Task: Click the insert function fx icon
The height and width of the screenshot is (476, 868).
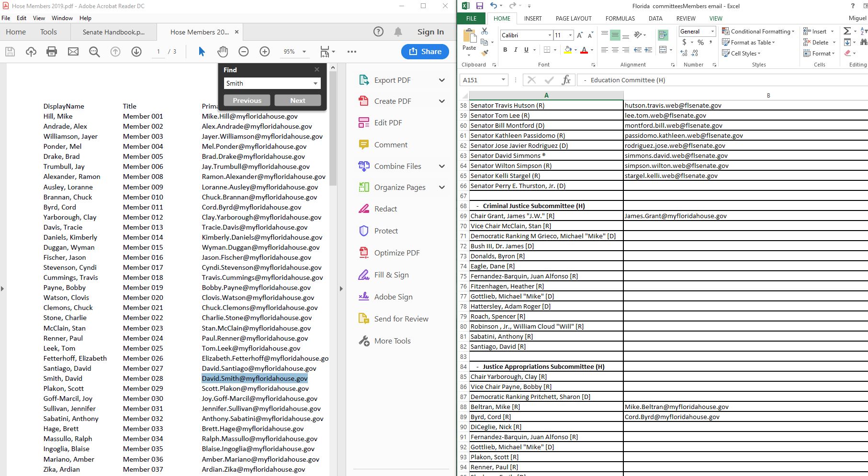Action: click(x=565, y=80)
